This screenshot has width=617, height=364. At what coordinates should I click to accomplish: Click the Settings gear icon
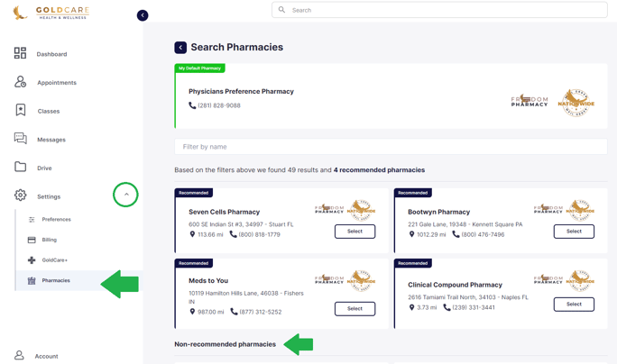tap(21, 196)
